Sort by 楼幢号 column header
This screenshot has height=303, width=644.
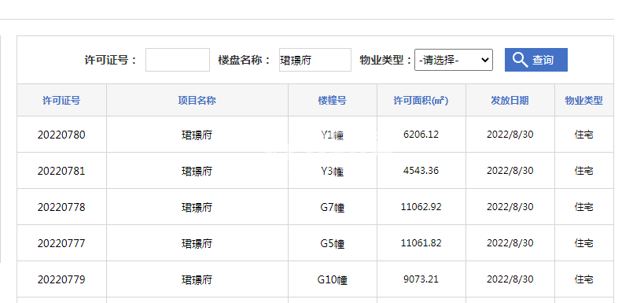pos(333,100)
